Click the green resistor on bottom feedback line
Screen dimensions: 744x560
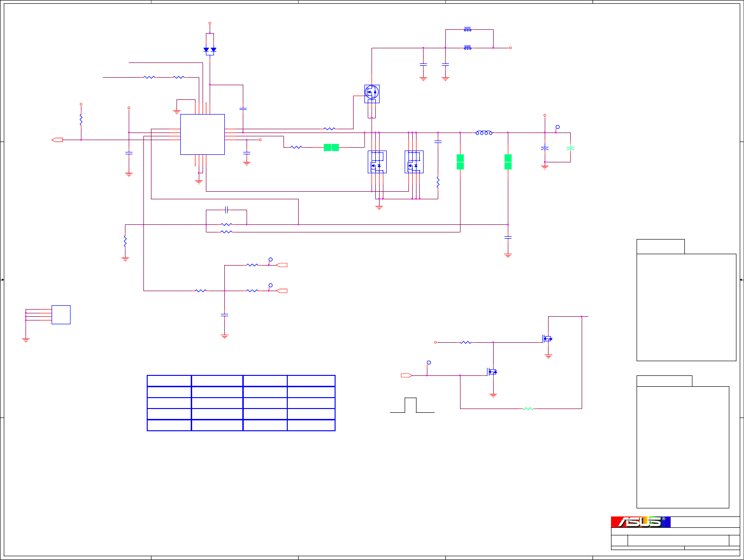pyautogui.click(x=528, y=409)
